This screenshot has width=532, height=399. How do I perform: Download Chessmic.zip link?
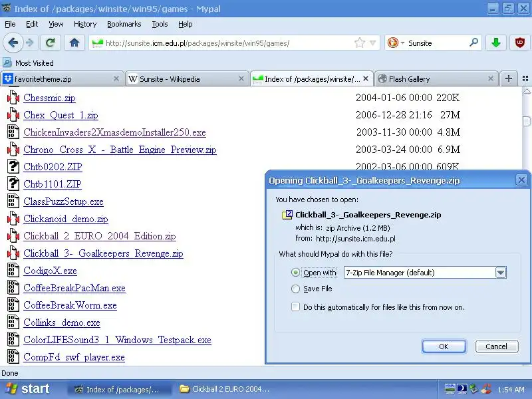tap(49, 98)
